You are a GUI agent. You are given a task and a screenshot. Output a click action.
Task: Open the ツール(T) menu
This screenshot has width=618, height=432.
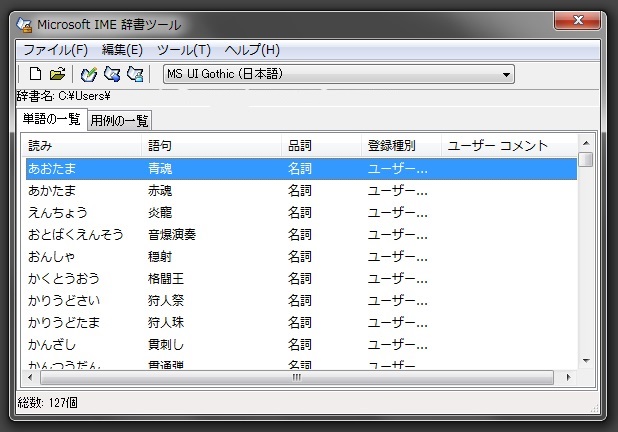184,50
